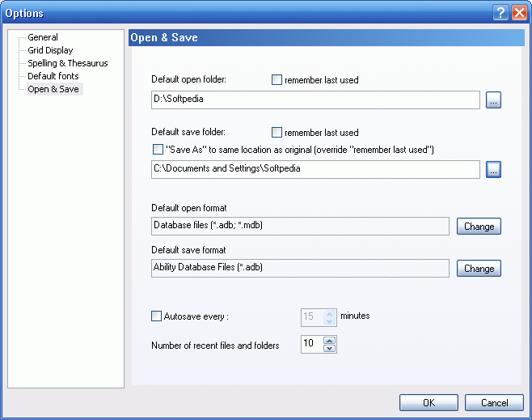Click the Database files open format field
The height and width of the screenshot is (420, 532).
pos(300,226)
